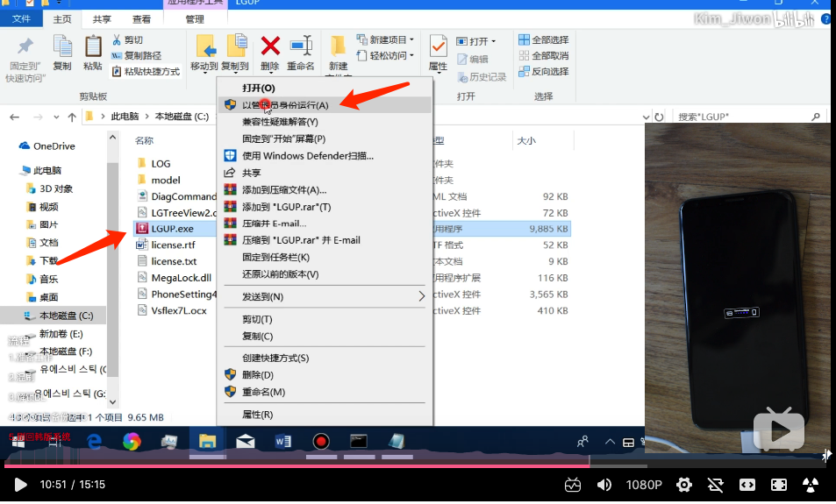Viewport: 836px width, 504px height.
Task: Click the Cut (剪切) ribbon item
Action: coord(128,40)
